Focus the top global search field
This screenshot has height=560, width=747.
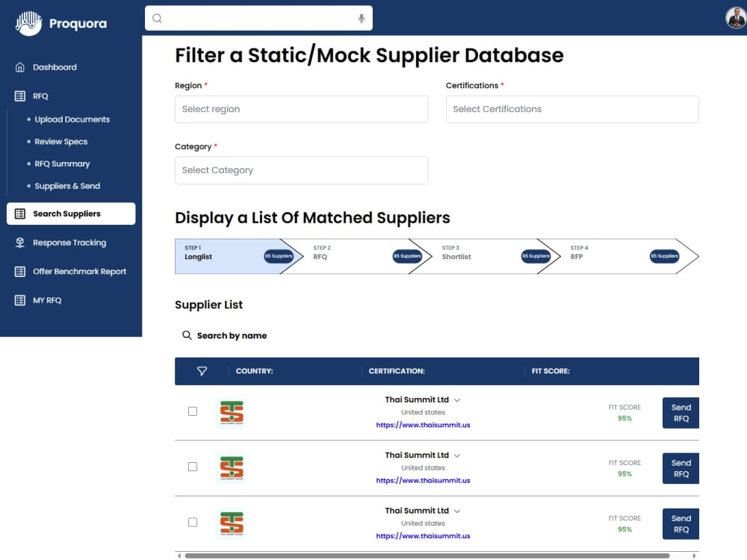point(258,19)
